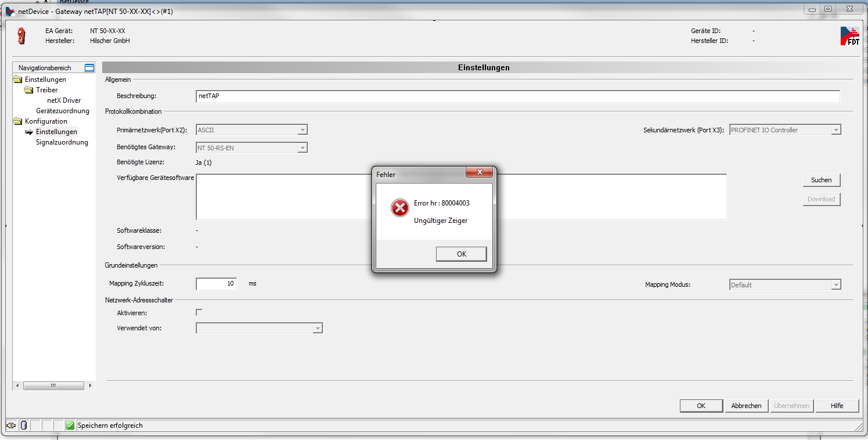Click the navigation scrollbar left arrow

(17, 385)
